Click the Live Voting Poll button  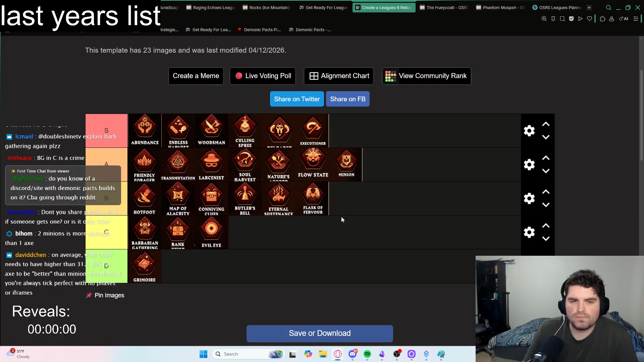[263, 76]
